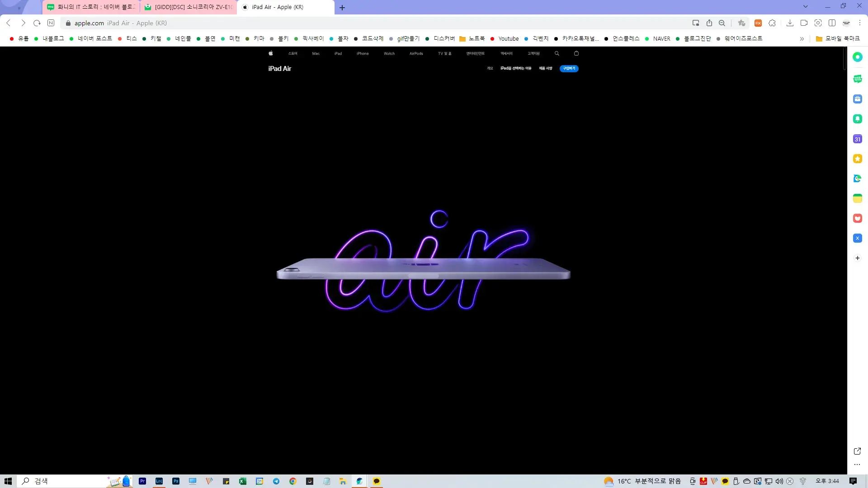868x488 pixels.
Task: Click the Apple logo in the site navigation
Action: [x=270, y=53]
